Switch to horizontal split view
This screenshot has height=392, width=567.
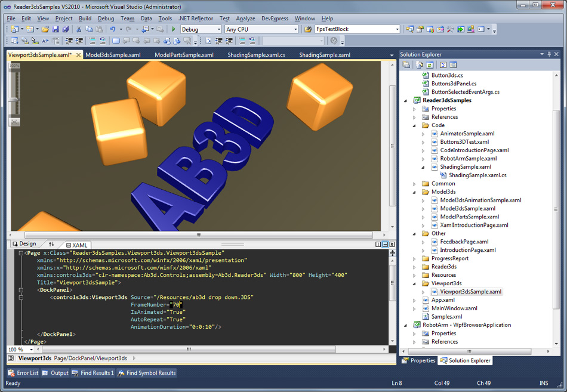pyautogui.click(x=385, y=245)
